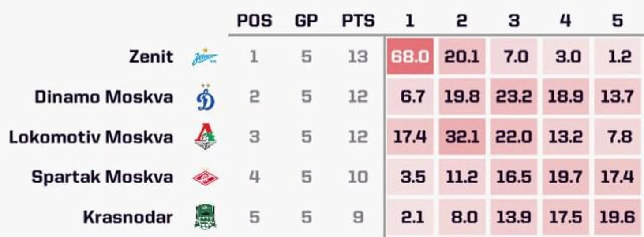Select the position 5 column header
644x237 pixels.
618,21
